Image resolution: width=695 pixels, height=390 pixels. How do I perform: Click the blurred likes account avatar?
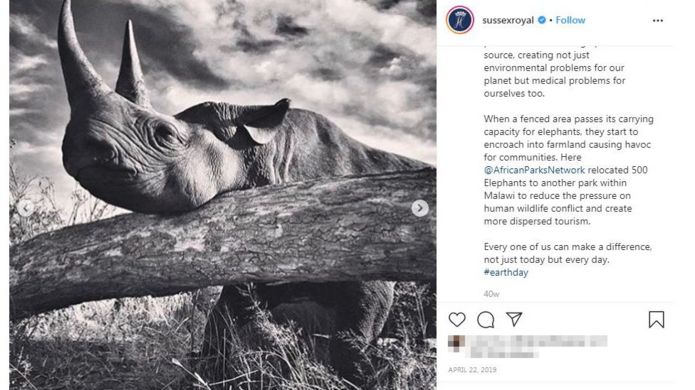click(x=456, y=343)
